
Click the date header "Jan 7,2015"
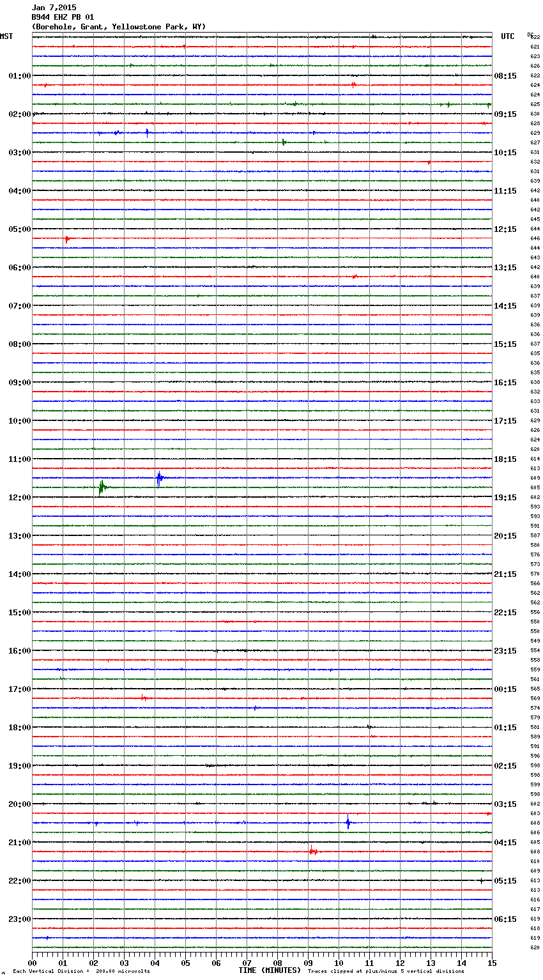click(54, 8)
